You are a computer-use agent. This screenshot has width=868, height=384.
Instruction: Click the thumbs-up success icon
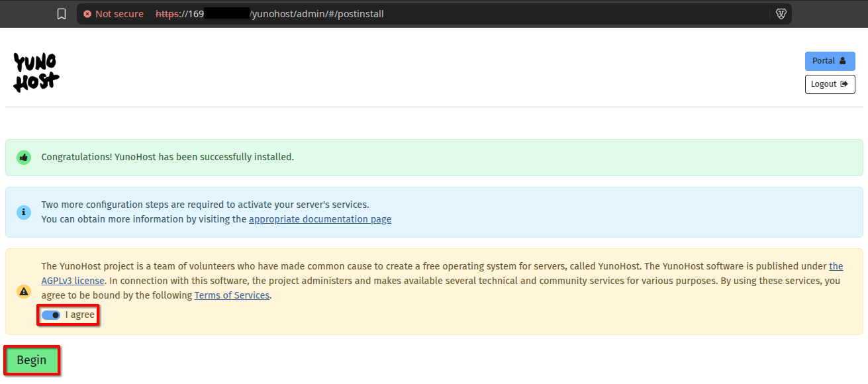click(x=24, y=158)
